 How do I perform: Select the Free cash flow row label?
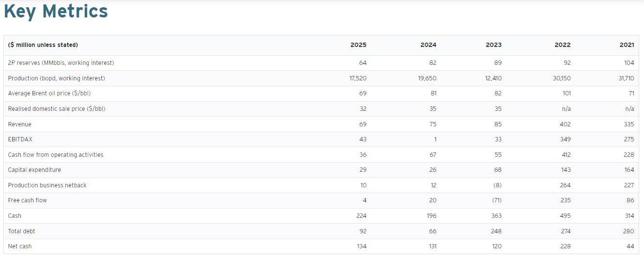28,200
